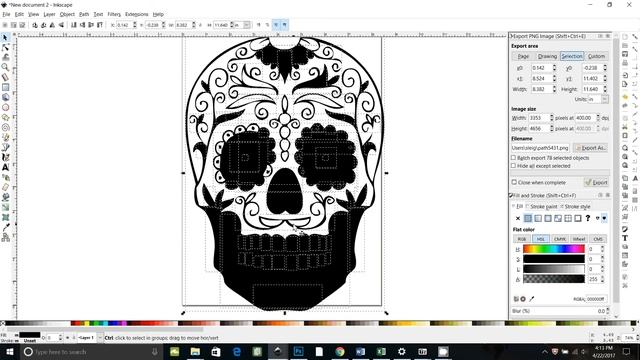Open the Units dropdown in Export area
640x360 pixels.
[604, 99]
